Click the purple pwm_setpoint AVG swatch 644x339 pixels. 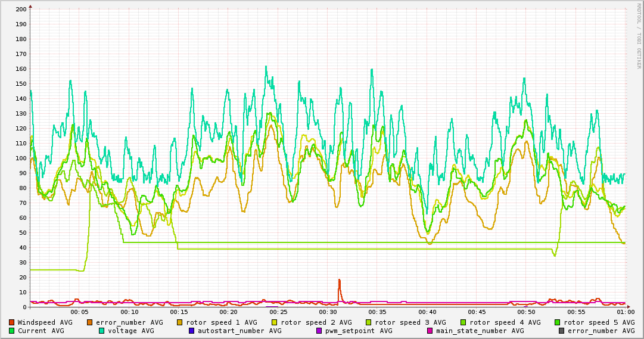click(x=319, y=331)
